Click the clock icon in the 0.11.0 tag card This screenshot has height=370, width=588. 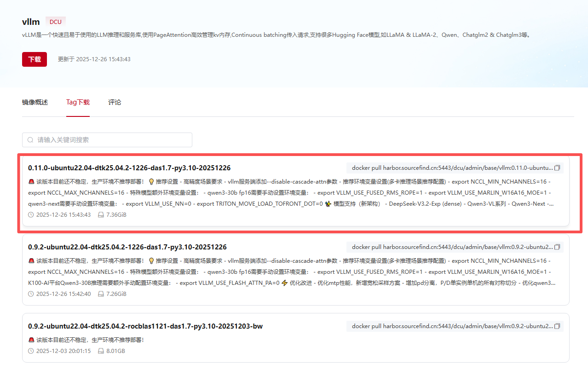[31, 215]
